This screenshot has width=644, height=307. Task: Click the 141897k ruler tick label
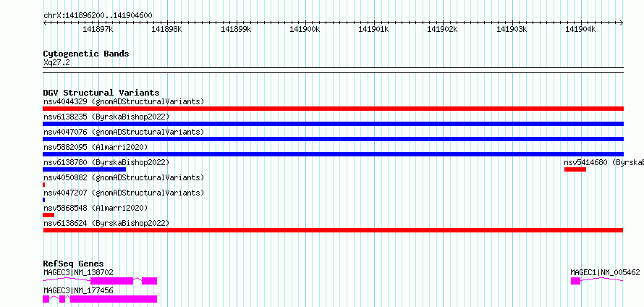[98, 29]
